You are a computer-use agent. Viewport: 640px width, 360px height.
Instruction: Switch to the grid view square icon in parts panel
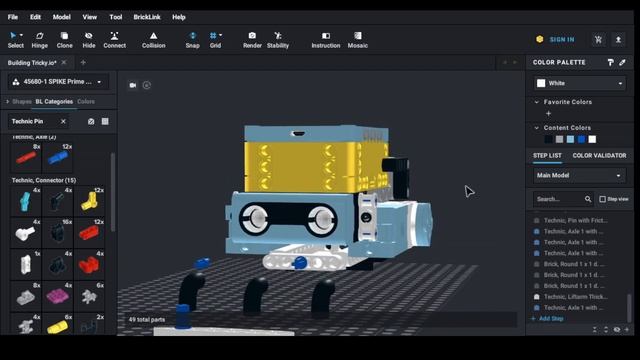click(105, 122)
